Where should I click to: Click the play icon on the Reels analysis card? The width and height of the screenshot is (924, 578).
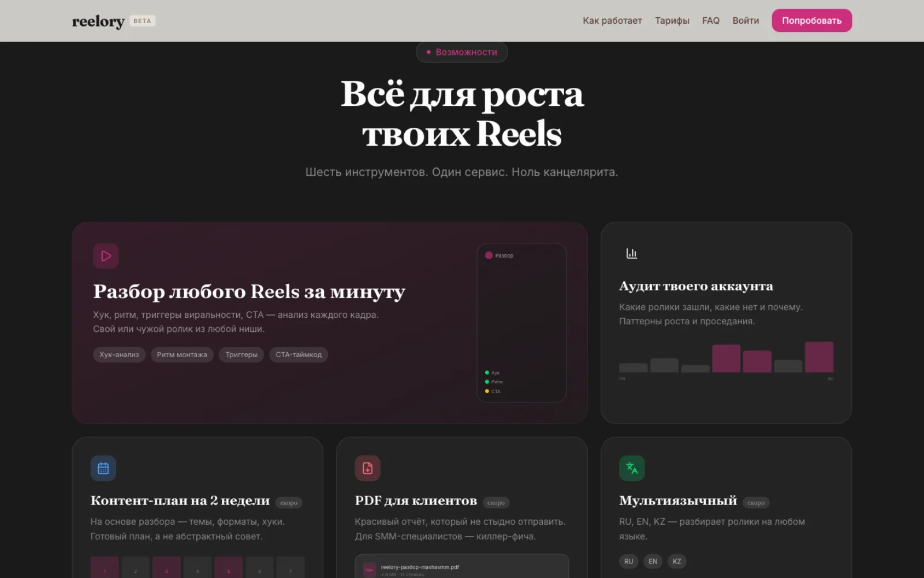(106, 255)
